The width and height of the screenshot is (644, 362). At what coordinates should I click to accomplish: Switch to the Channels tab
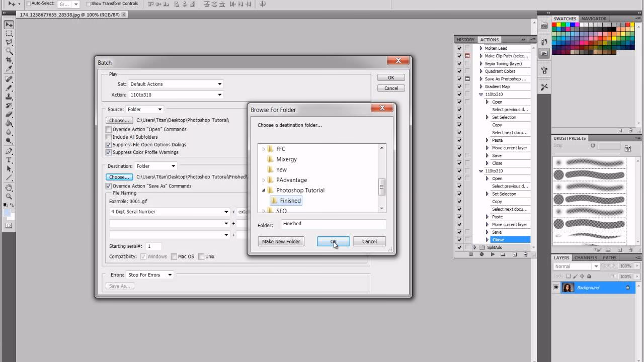(x=586, y=257)
